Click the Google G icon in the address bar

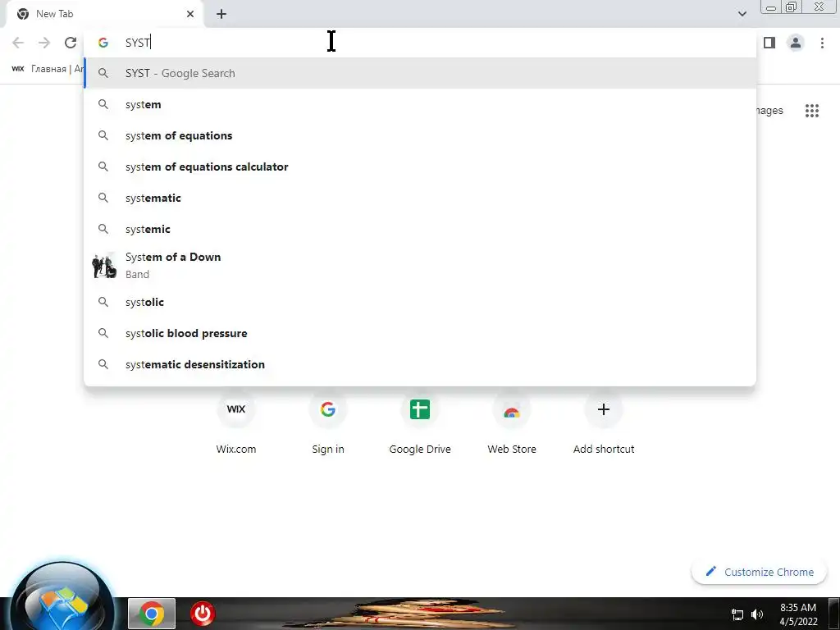tap(103, 43)
